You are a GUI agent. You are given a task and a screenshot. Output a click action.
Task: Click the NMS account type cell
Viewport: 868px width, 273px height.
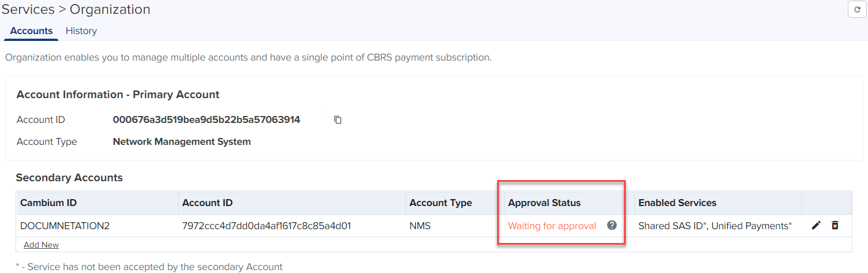click(x=420, y=226)
